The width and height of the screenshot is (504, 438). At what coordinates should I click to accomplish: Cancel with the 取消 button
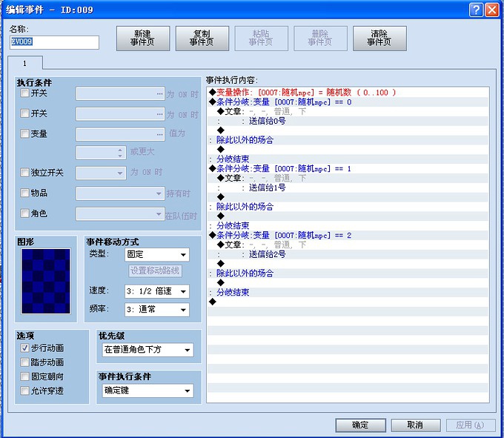[416, 425]
